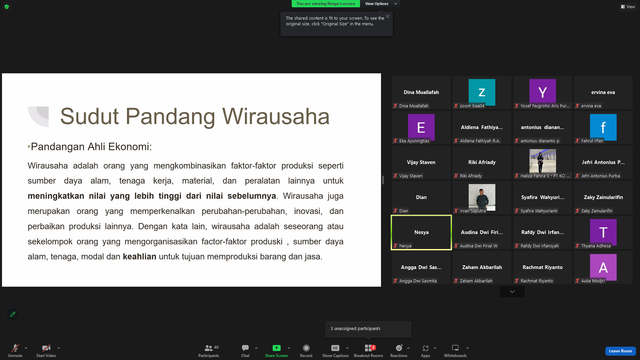
Task: Open the View menu at top right
Action: 628,7
